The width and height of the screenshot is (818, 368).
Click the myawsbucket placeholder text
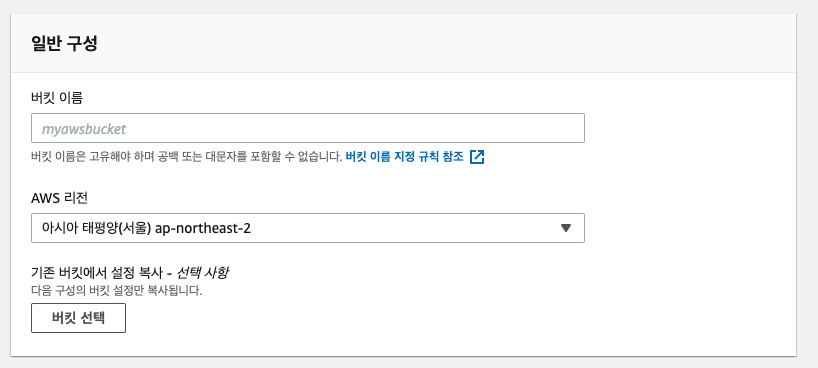coord(84,129)
